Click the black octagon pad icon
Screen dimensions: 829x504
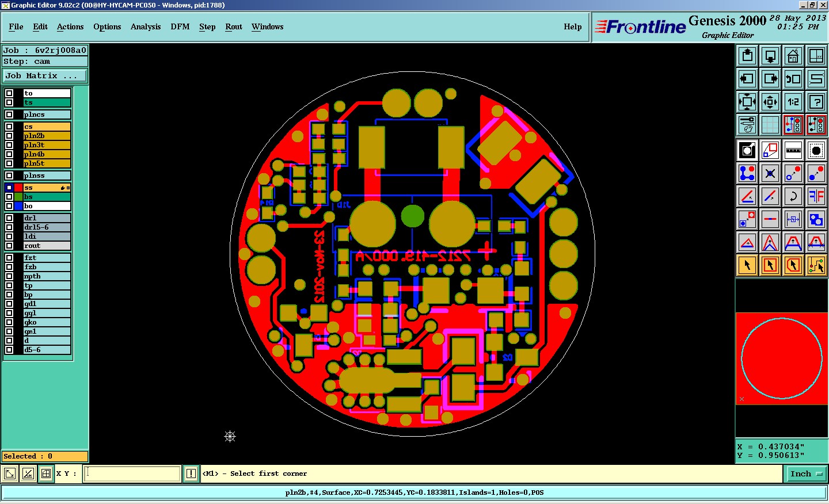tap(816, 150)
